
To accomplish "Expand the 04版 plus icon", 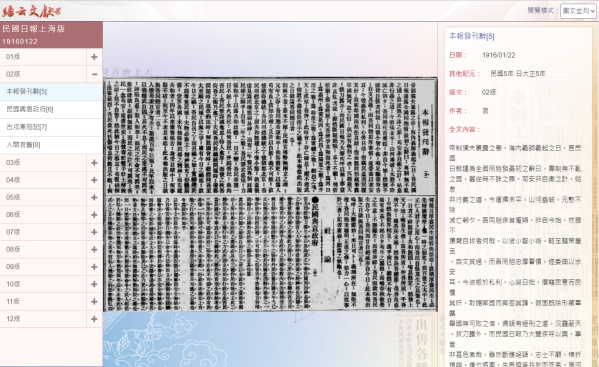I will coord(94,180).
